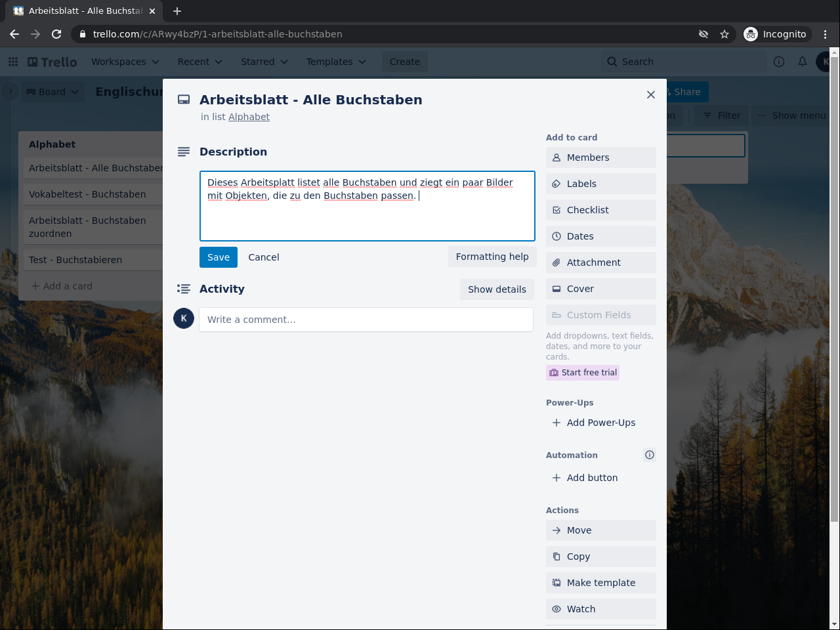Save the card description
This screenshot has width=840, height=630.
219,257
